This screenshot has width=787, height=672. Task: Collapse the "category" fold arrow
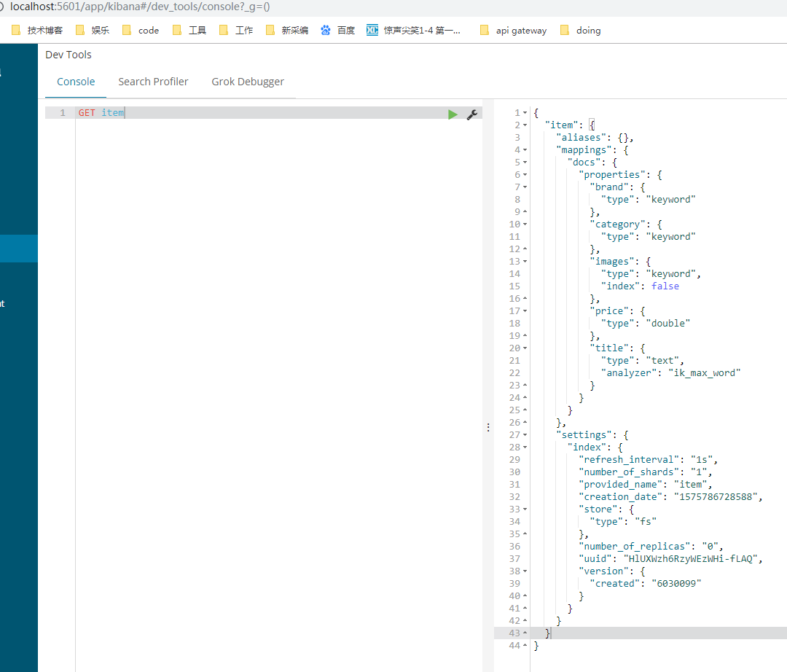525,224
